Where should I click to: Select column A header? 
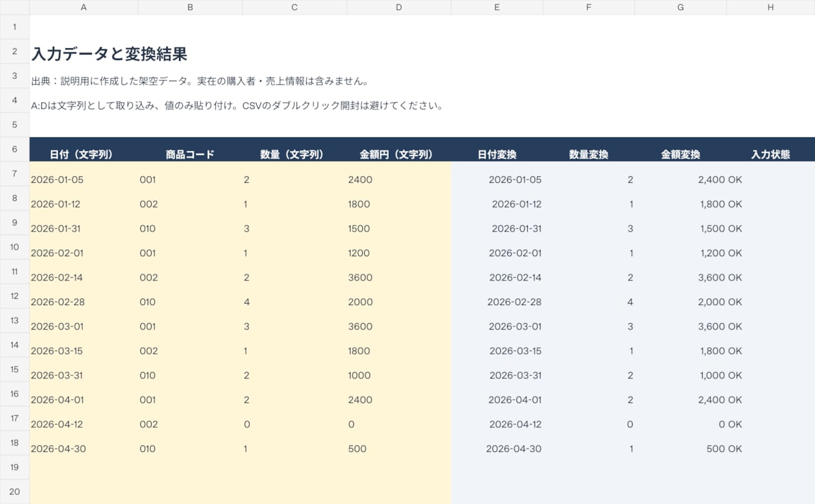84,7
